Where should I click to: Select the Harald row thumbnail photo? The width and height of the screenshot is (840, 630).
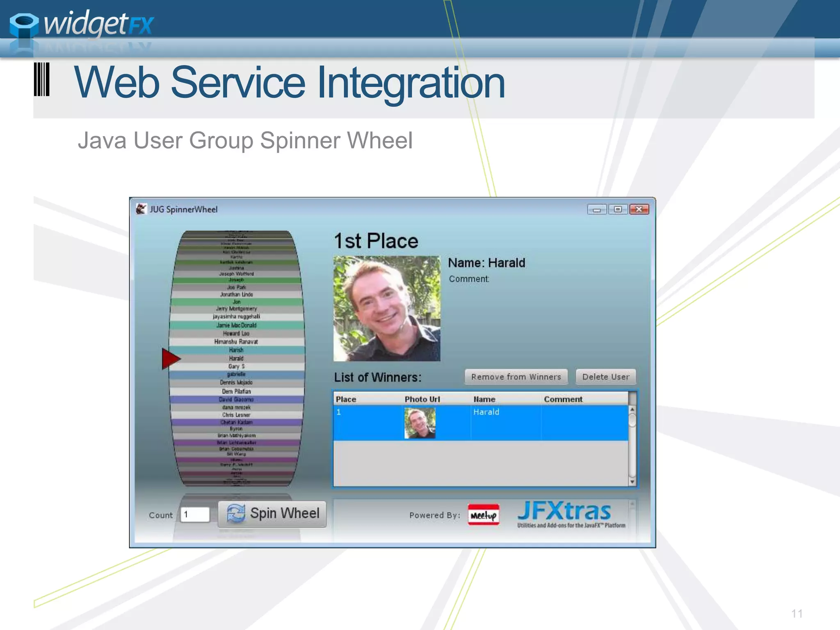coord(420,423)
